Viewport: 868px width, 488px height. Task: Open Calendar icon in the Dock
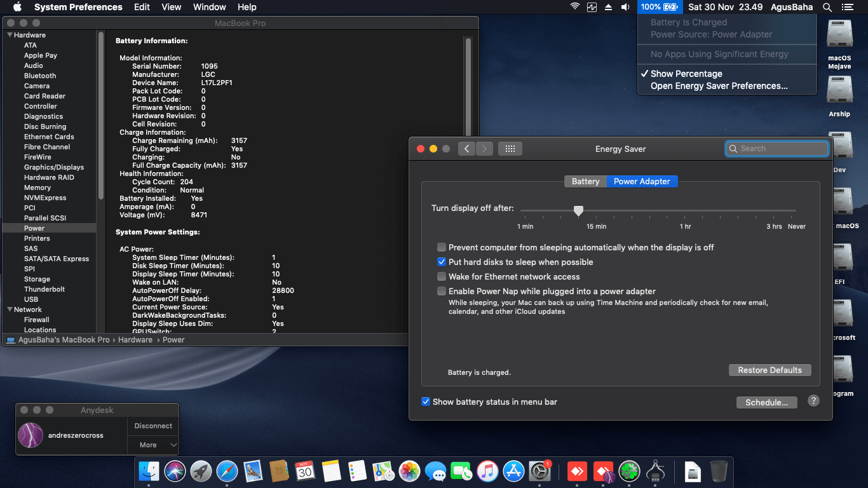(x=305, y=471)
